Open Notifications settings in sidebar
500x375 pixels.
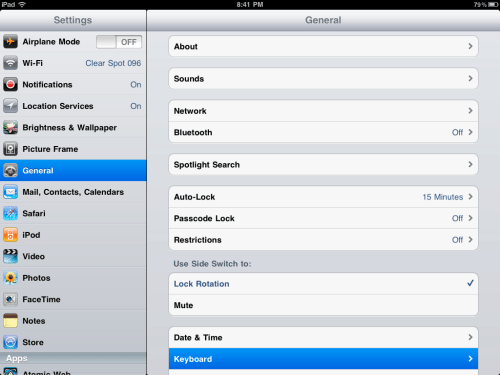[x=73, y=84]
